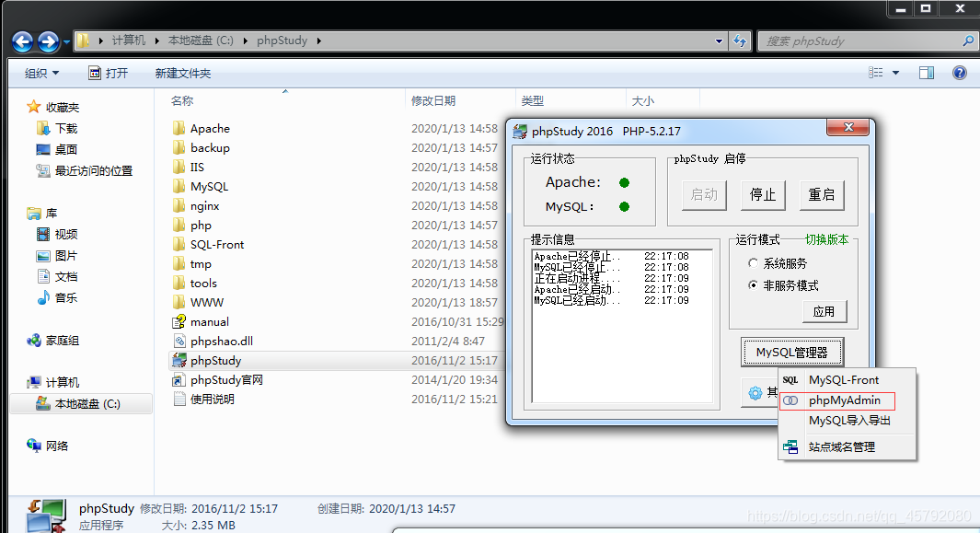This screenshot has height=533, width=980.
Task: Select 计算机 in navigation pane
Action: tap(63, 382)
